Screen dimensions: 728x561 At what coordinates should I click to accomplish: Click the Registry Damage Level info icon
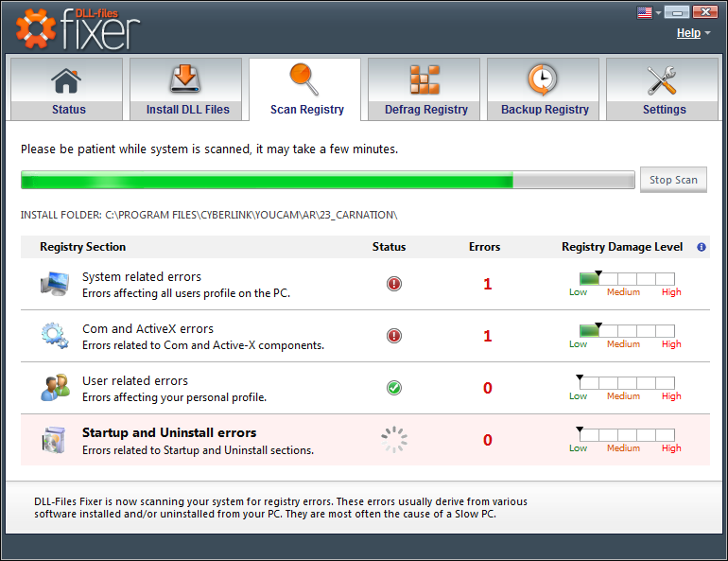[702, 247]
